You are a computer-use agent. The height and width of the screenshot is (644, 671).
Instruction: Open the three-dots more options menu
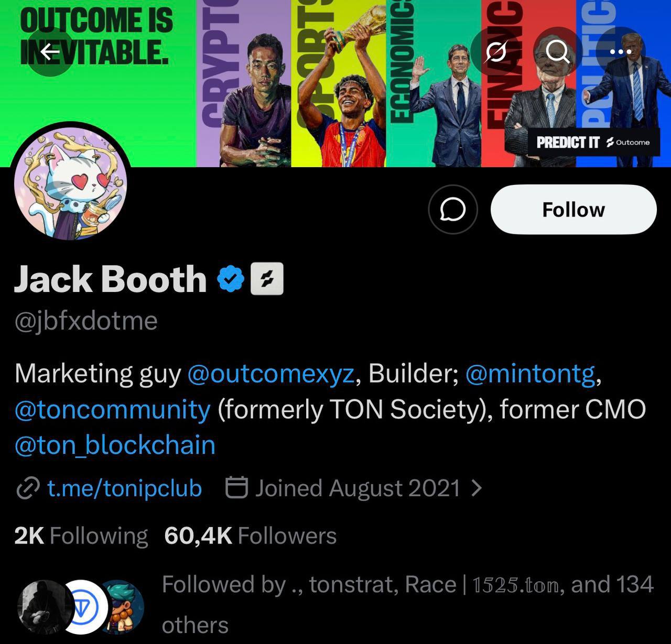click(621, 52)
